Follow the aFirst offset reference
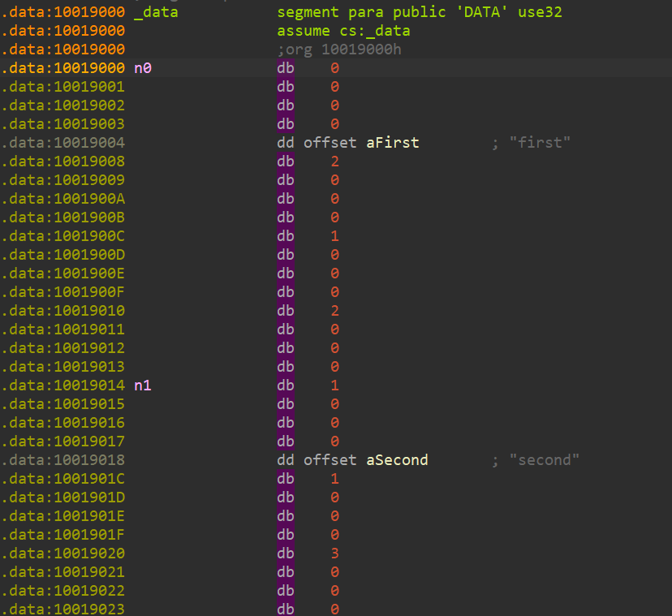 (x=393, y=143)
